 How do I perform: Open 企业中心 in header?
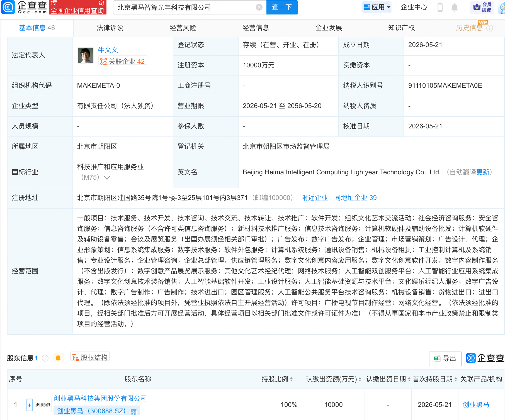[x=414, y=7]
